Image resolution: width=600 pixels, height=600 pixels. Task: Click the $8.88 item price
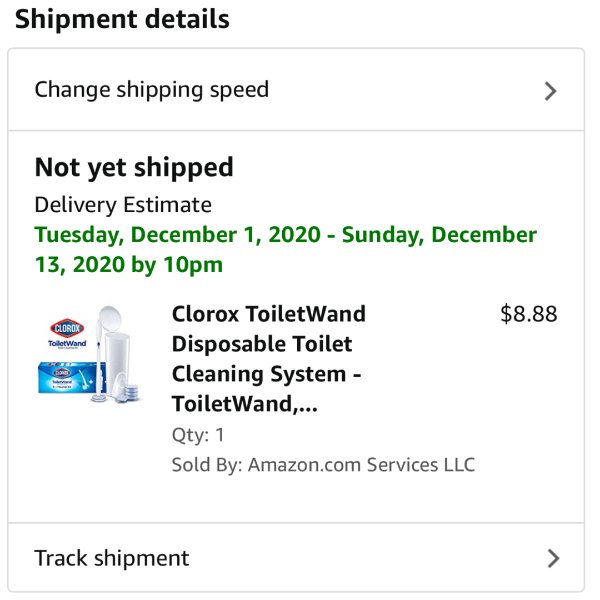click(x=529, y=314)
